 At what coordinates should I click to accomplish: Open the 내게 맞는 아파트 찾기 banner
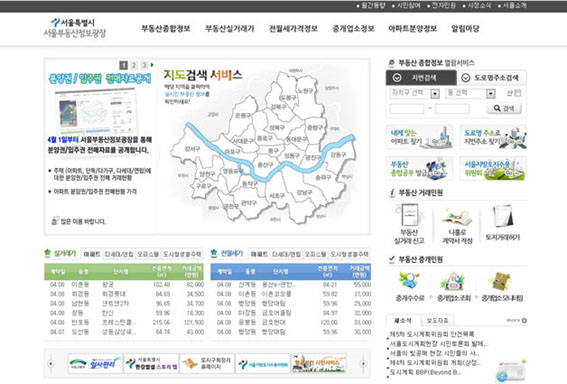[419, 137]
